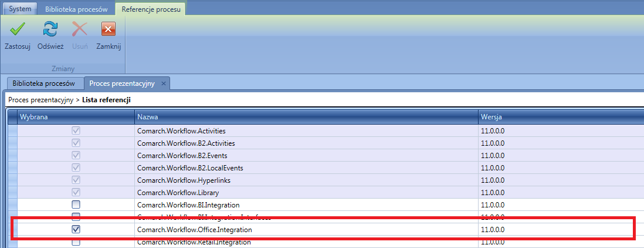Toggle the checkbox for Comarch.Workflow.B2.LocalEvents
This screenshot has width=644, height=248.
(76, 168)
